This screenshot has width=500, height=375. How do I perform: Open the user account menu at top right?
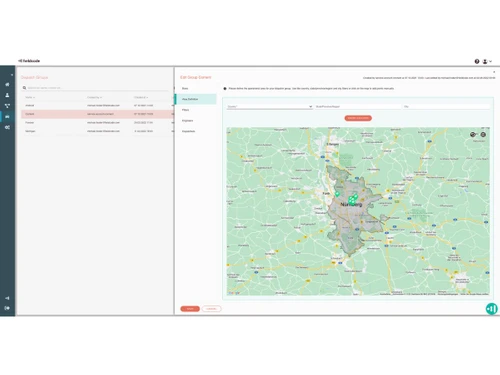click(487, 61)
